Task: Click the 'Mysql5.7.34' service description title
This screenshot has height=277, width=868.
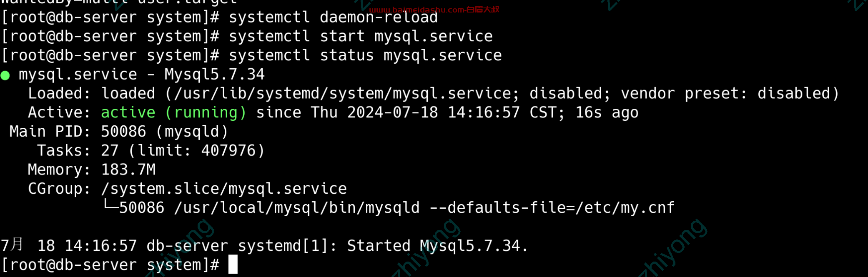Action: click(x=214, y=75)
